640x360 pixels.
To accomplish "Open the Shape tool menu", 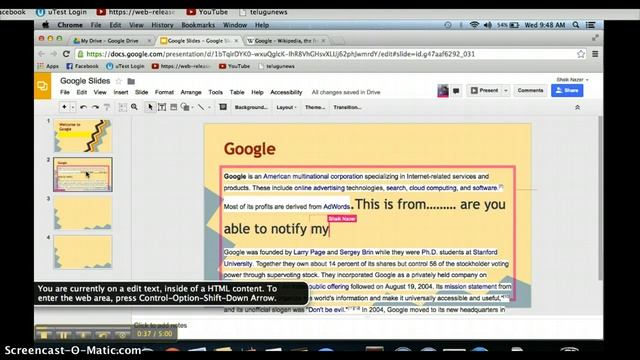I will click(x=186, y=107).
